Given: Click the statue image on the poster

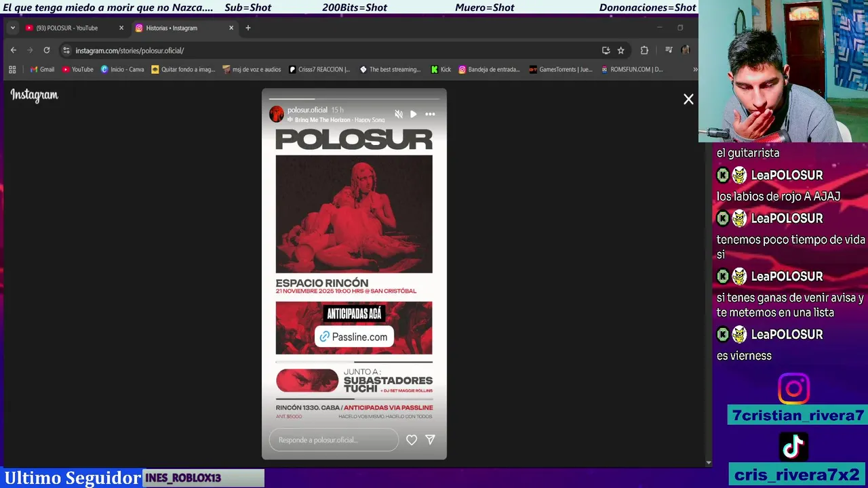Looking at the screenshot, I should pyautogui.click(x=354, y=214).
